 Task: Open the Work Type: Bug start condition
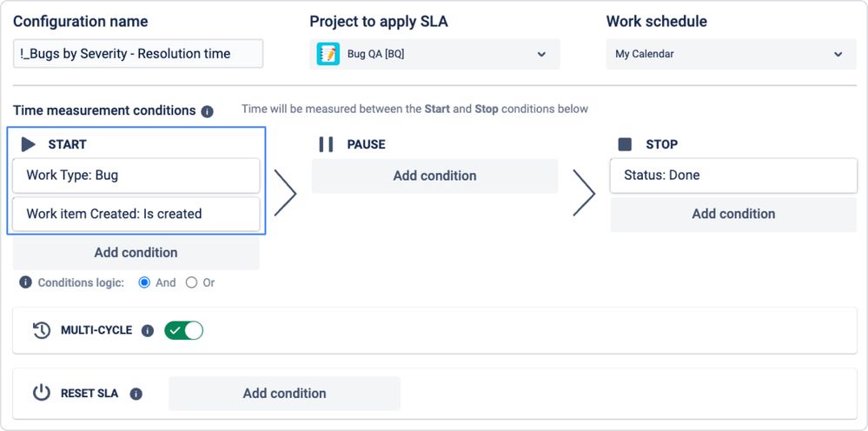pos(136,176)
